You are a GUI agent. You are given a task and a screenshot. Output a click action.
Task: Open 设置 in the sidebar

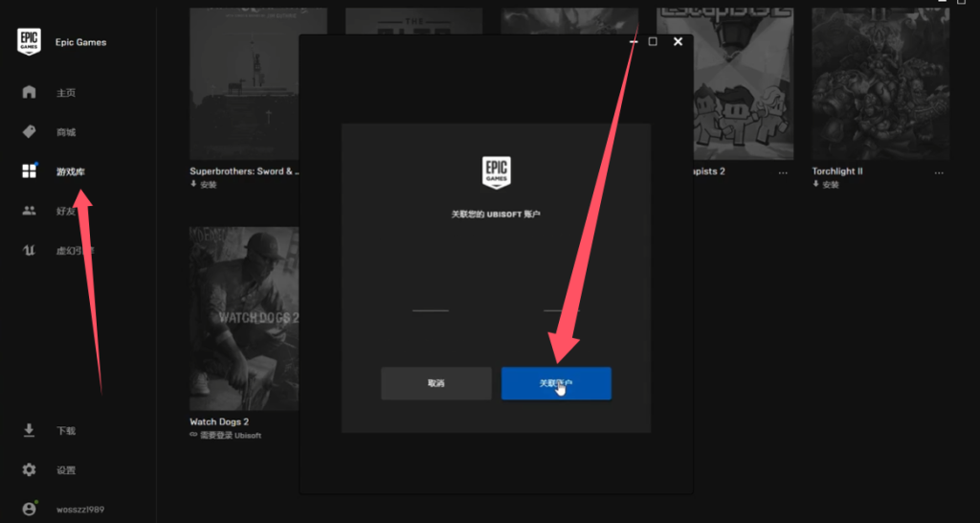pos(66,470)
